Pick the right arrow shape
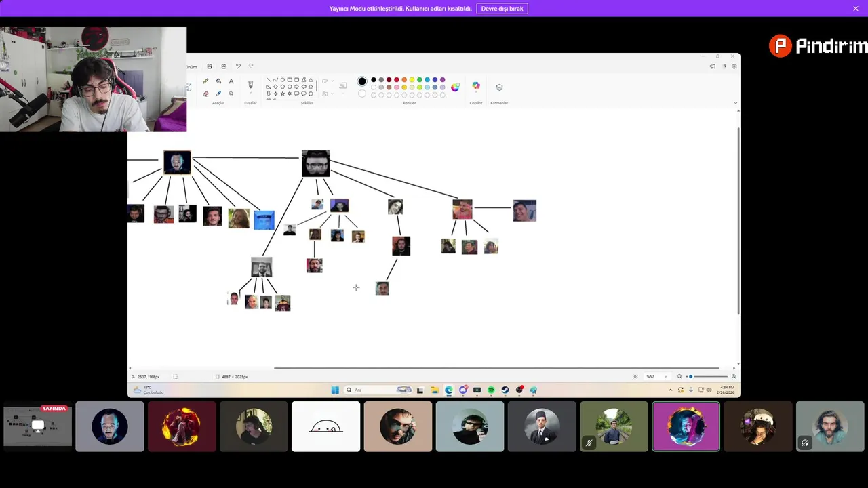 [297, 87]
